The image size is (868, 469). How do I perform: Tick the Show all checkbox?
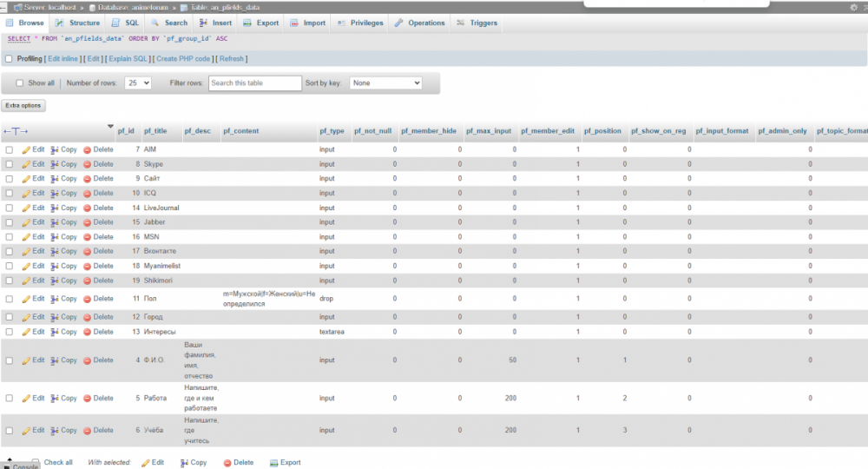[x=19, y=83]
